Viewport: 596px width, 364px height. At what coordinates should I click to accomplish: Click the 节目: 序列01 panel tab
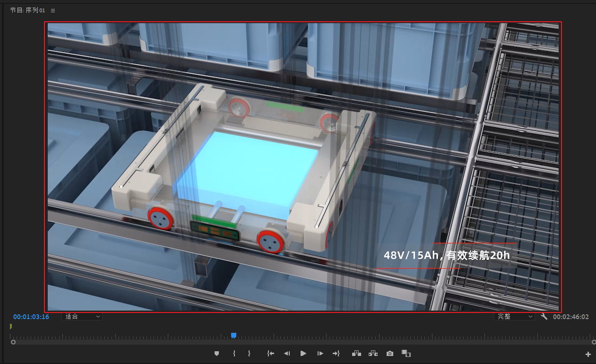point(28,10)
